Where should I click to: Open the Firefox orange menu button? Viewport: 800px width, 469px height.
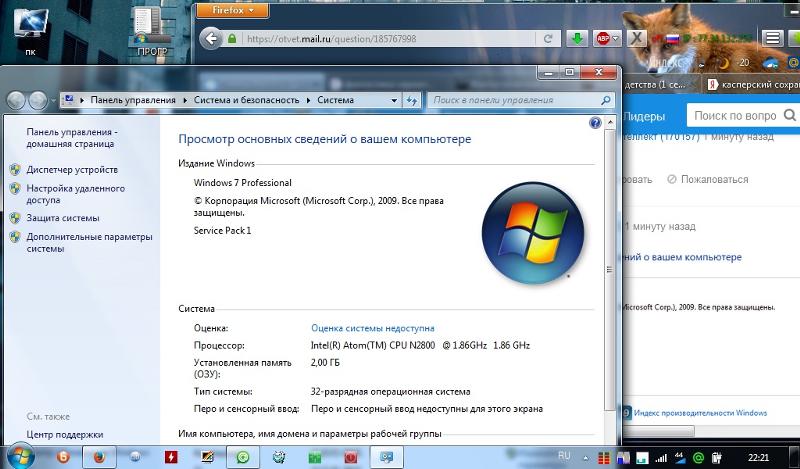click(232, 11)
